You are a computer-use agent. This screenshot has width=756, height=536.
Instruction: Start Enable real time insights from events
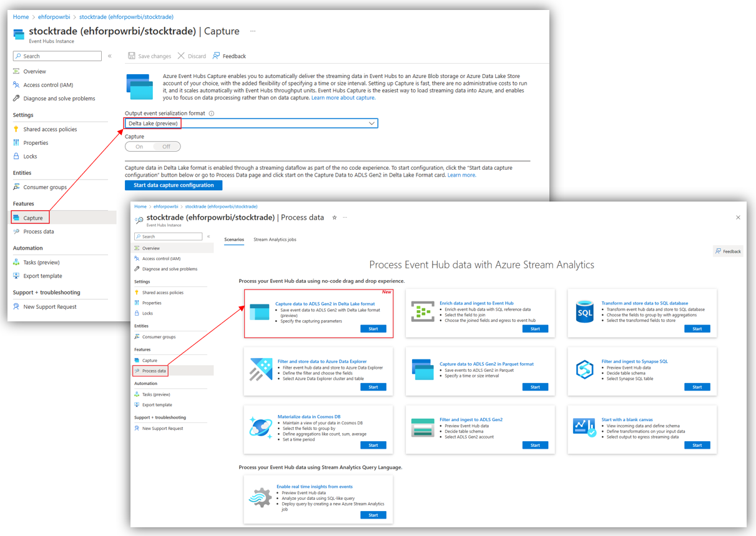(x=373, y=515)
